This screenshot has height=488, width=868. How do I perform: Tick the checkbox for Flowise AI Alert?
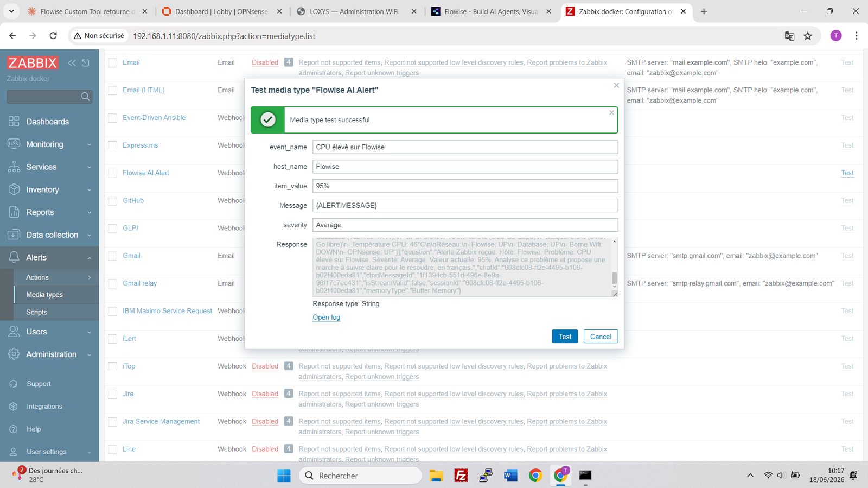pyautogui.click(x=113, y=173)
